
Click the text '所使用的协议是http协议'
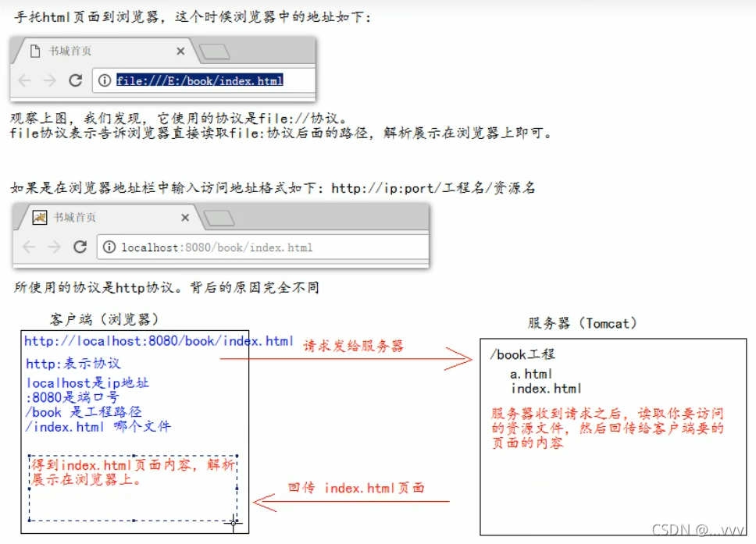pyautogui.click(x=94, y=288)
